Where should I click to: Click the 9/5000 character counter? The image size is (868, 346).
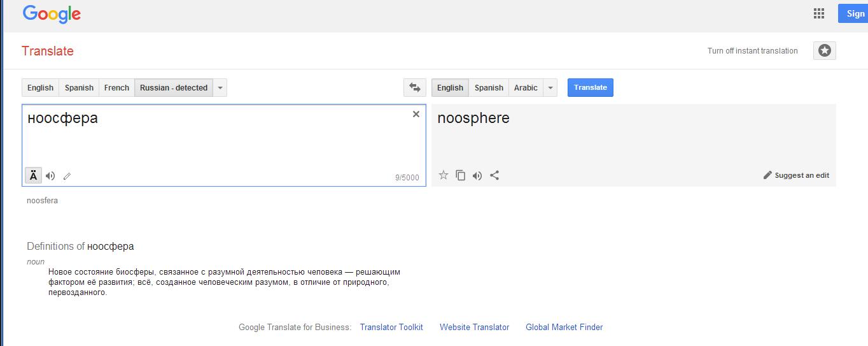pyautogui.click(x=407, y=178)
